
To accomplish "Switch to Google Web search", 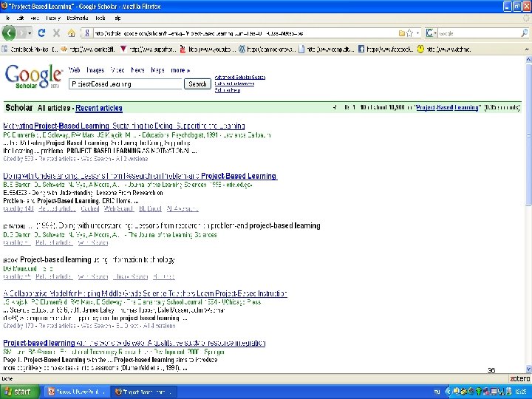I will (75, 70).
